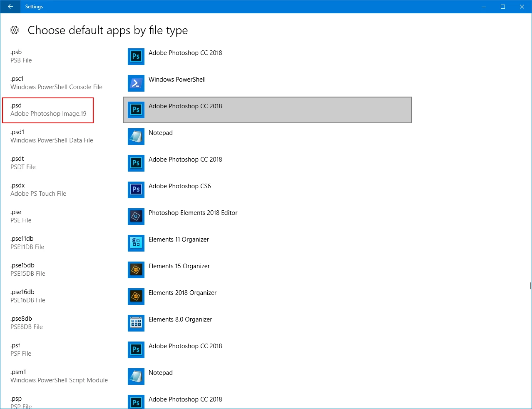Change Adobe Photoshop default for .psf
Image resolution: width=532 pixels, height=409 pixels.
pyautogui.click(x=267, y=350)
